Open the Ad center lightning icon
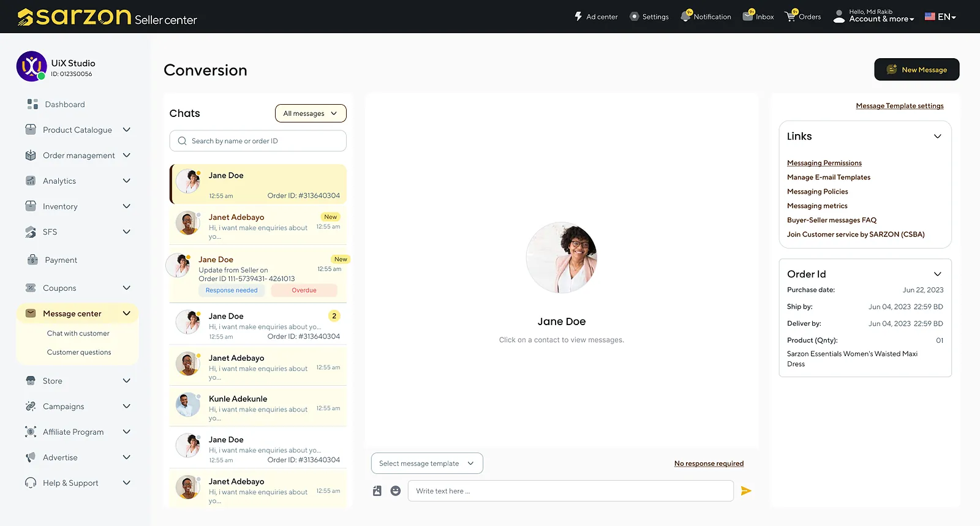980x526 pixels. [578, 17]
